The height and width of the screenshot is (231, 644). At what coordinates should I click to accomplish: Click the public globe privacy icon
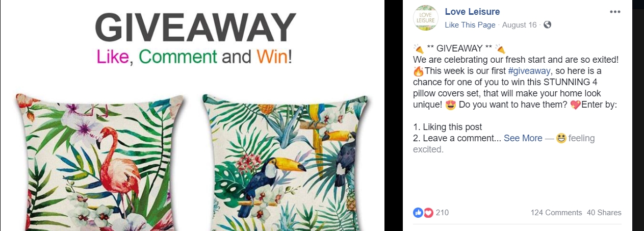547,24
